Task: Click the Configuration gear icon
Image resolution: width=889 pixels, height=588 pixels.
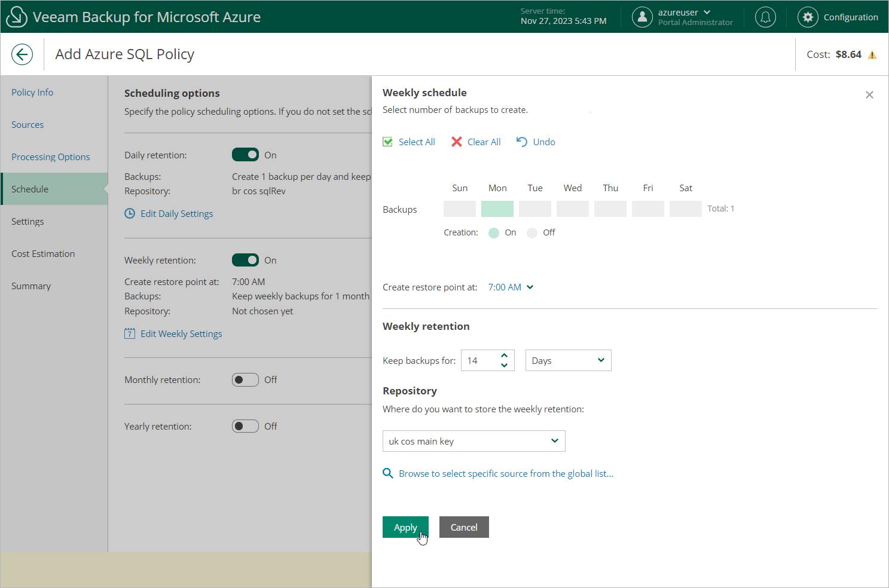Action: coord(808,17)
